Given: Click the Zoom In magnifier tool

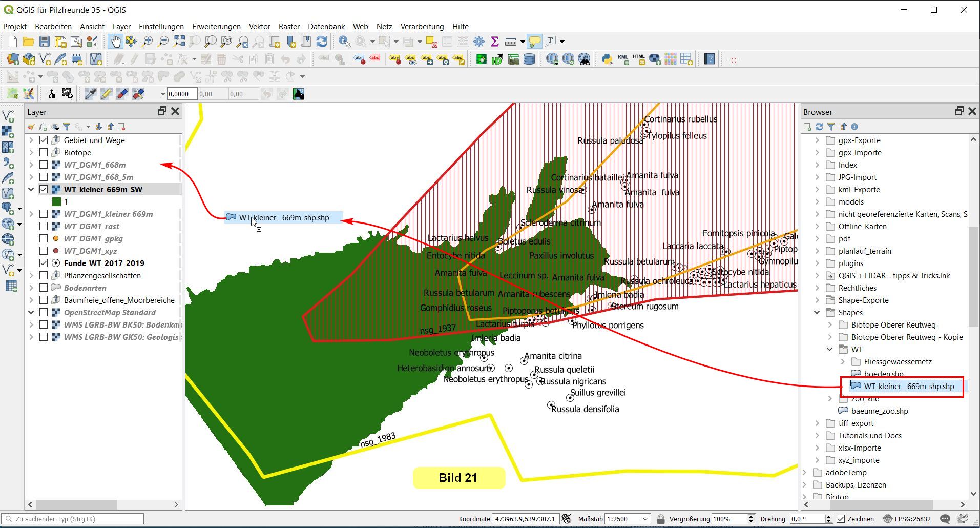Looking at the screenshot, I should coord(147,42).
